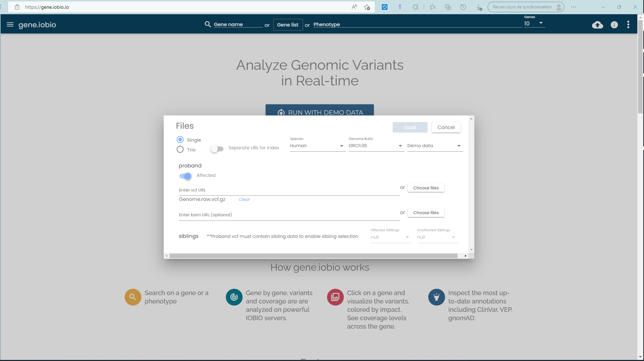Screen dimensions: 644x361
Task: Expand the Demo data selector
Action: click(458, 146)
